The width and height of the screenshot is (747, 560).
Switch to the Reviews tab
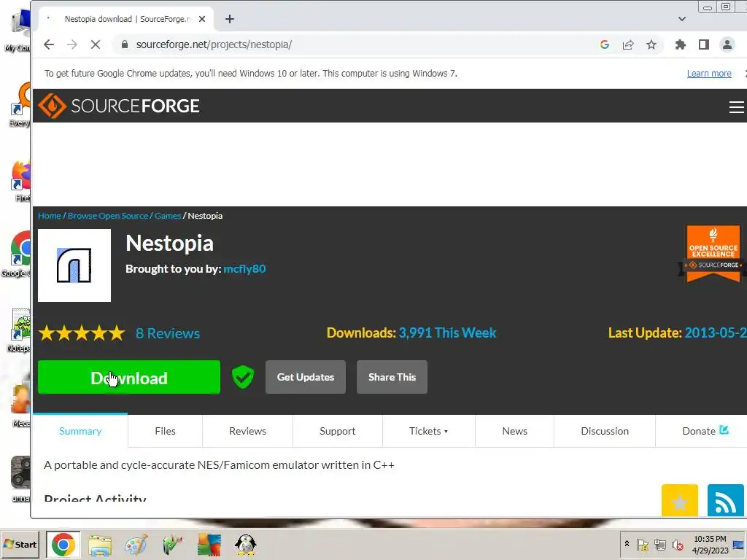pyautogui.click(x=248, y=431)
